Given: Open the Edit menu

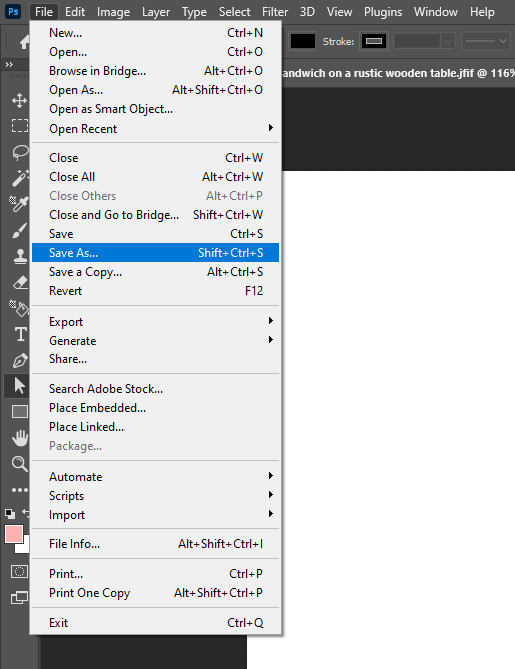Looking at the screenshot, I should coord(75,12).
